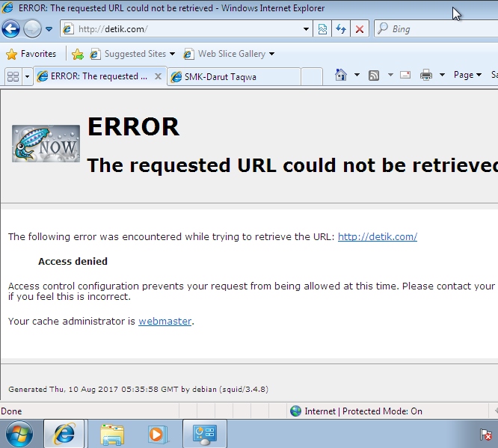
Task: Click the Home icon in command bar
Action: pos(341,75)
